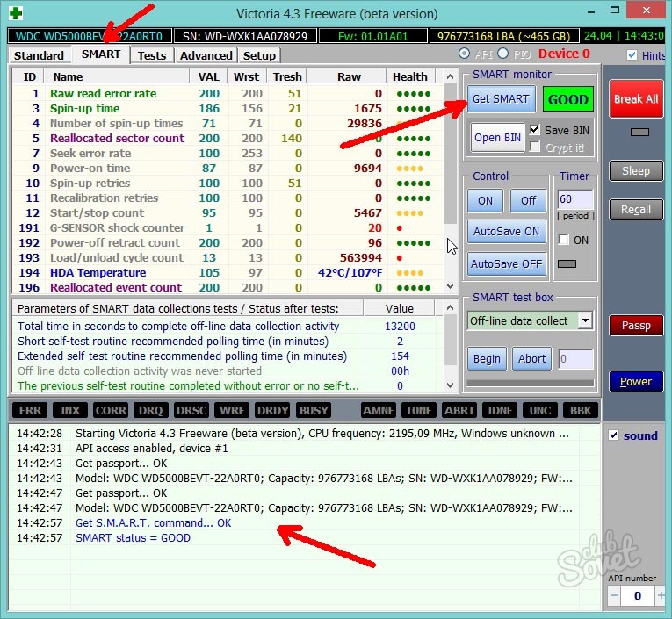
Task: Increase the API number with plus
Action: [x=659, y=596]
